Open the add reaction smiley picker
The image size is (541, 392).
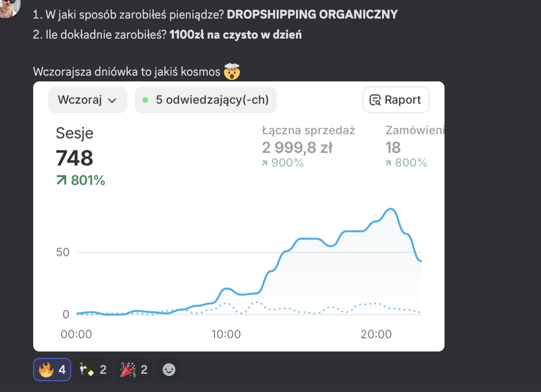(x=169, y=370)
